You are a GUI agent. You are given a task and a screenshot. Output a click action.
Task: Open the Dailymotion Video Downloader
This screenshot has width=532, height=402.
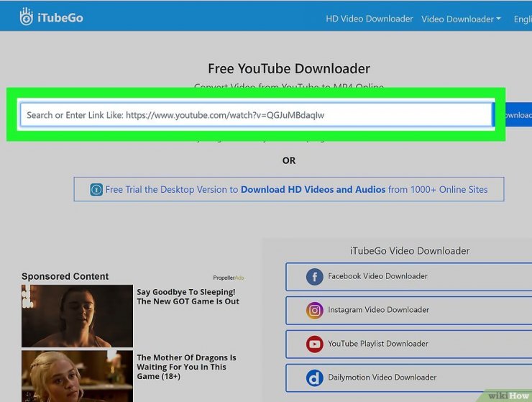pos(409,378)
